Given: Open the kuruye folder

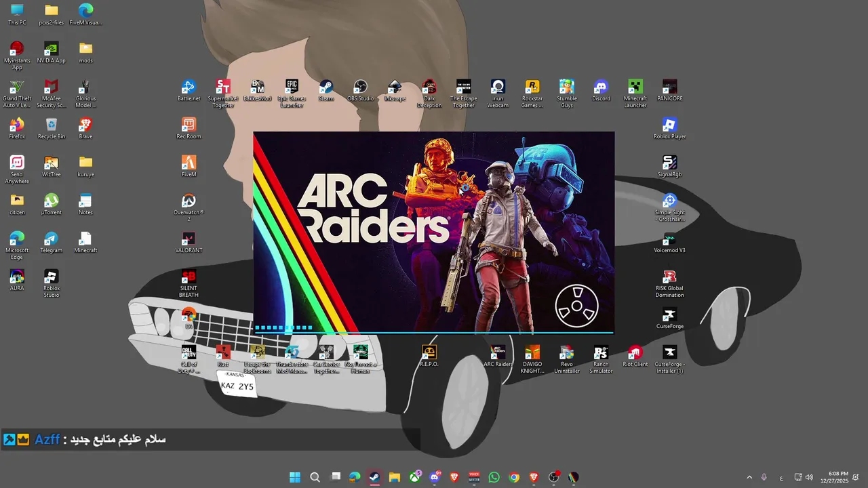Looking at the screenshot, I should click(x=85, y=167).
